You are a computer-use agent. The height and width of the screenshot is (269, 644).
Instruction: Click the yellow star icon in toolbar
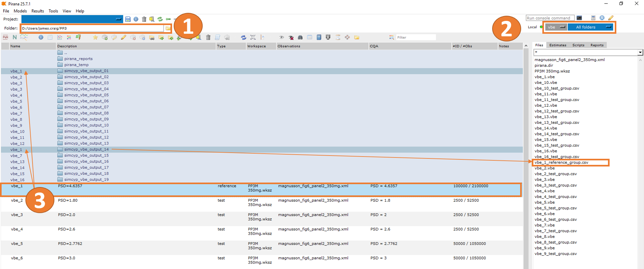96,38
